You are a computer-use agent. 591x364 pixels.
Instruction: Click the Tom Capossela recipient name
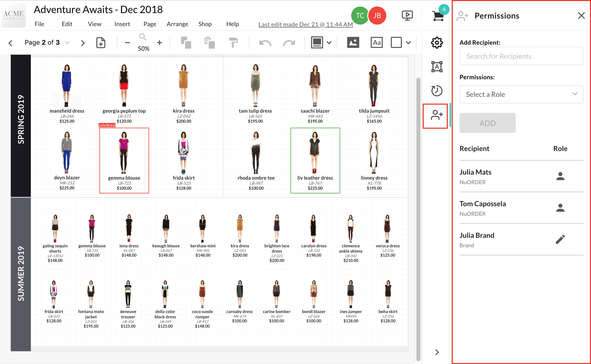[482, 204]
